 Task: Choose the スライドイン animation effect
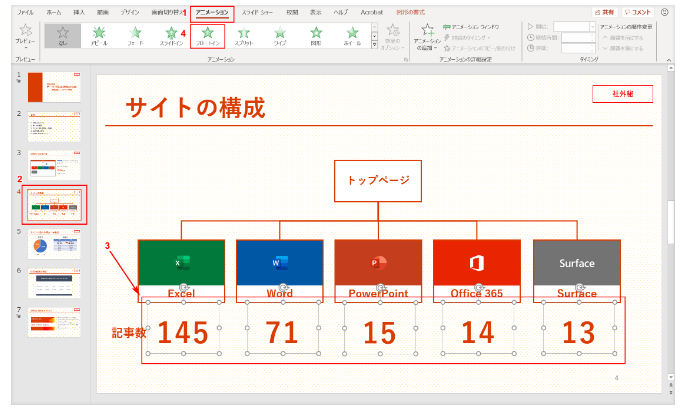point(171,36)
